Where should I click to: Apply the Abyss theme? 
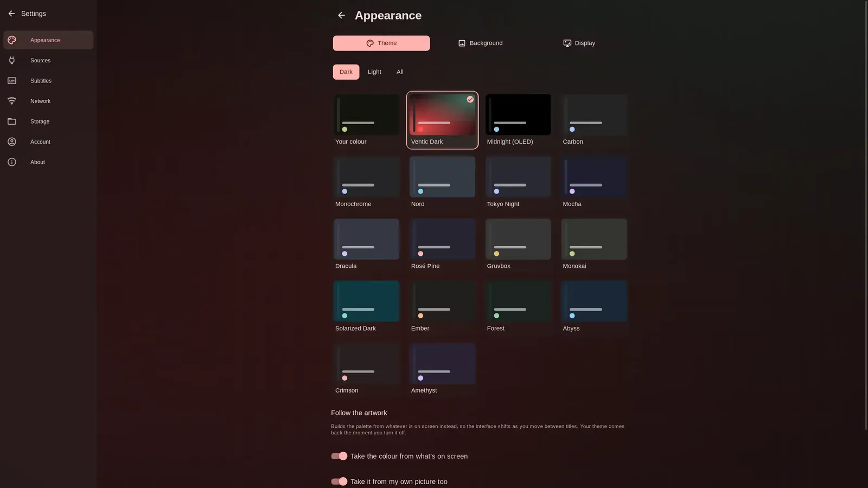click(594, 306)
